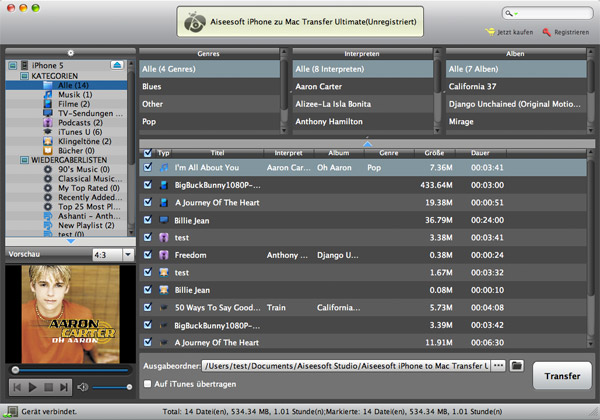This screenshot has width=600, height=420.
Task: Collapse the iPhone 5 tree node
Action: point(13,65)
